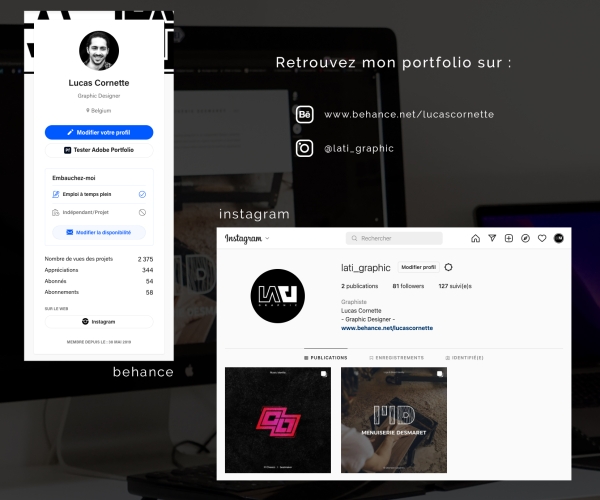Click the lati_graphic Instagram profile picture

pyautogui.click(x=278, y=296)
